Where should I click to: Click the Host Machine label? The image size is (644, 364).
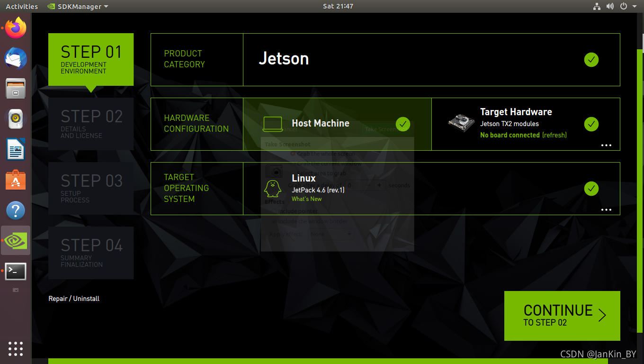point(321,123)
